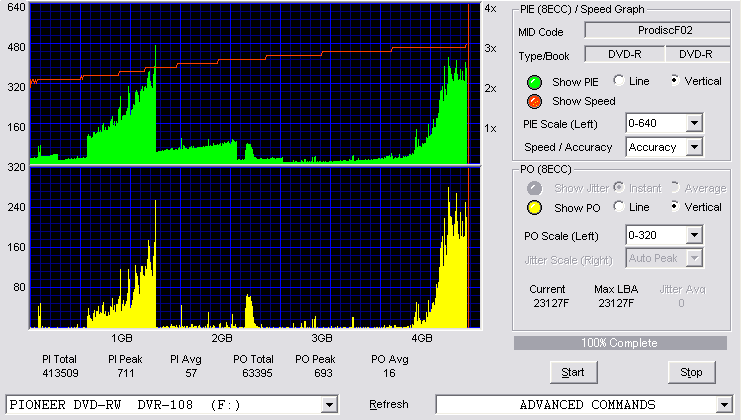Click the MID Code label
Image resolution: width=742 pixels, height=420 pixels.
click(x=540, y=32)
